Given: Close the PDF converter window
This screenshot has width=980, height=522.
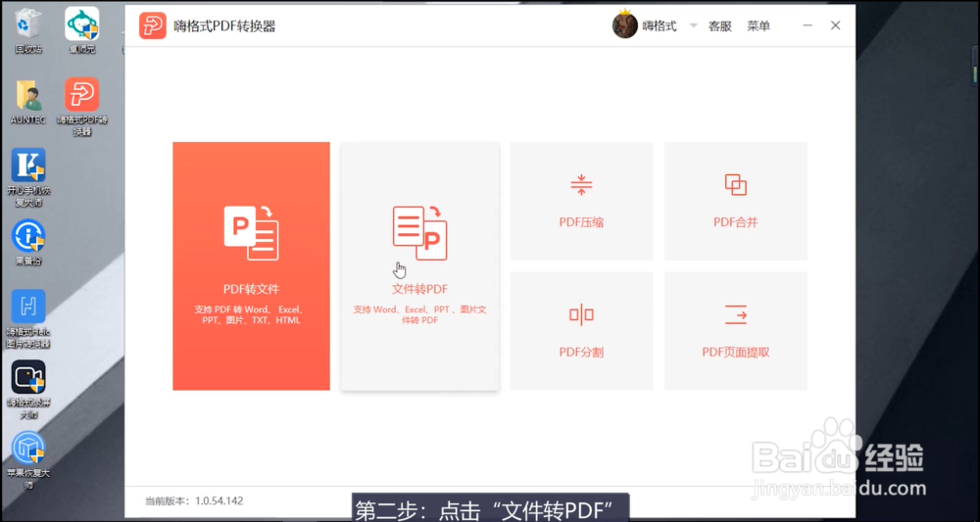Looking at the screenshot, I should point(836,25).
